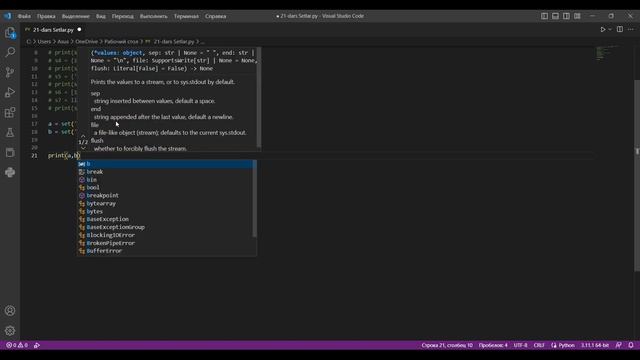The width and height of the screenshot is (640, 360).
Task: Change indentation via Пробелов: 4
Action: [x=493, y=345]
